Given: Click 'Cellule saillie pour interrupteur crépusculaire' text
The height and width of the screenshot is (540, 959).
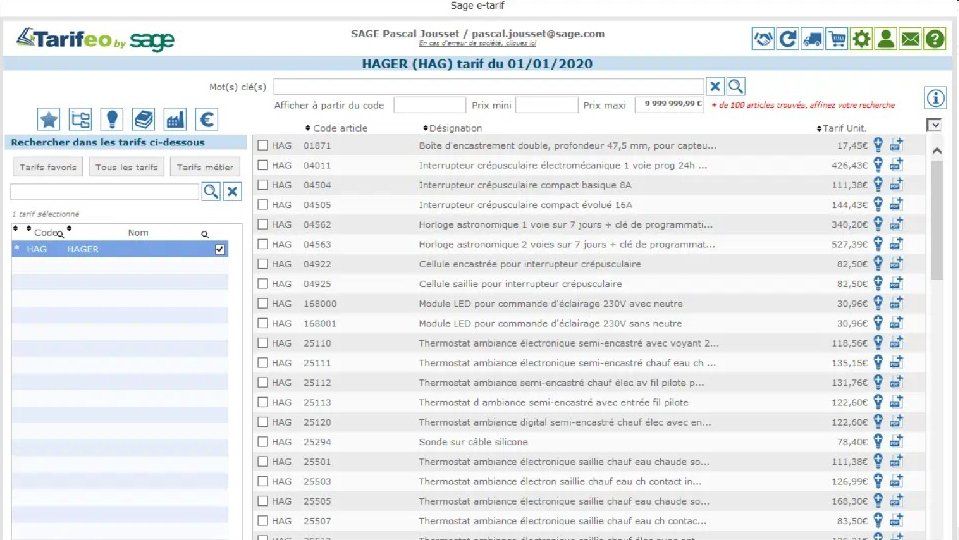Looking at the screenshot, I should tap(520, 284).
